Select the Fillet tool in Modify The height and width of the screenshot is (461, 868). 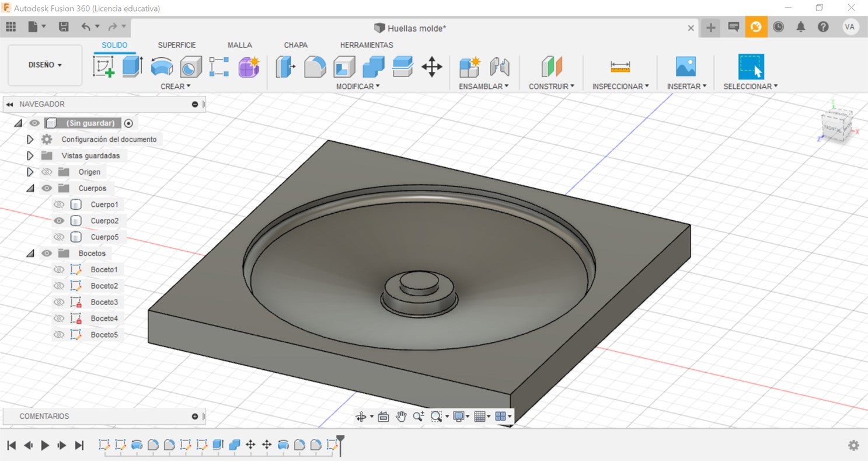[x=315, y=67]
